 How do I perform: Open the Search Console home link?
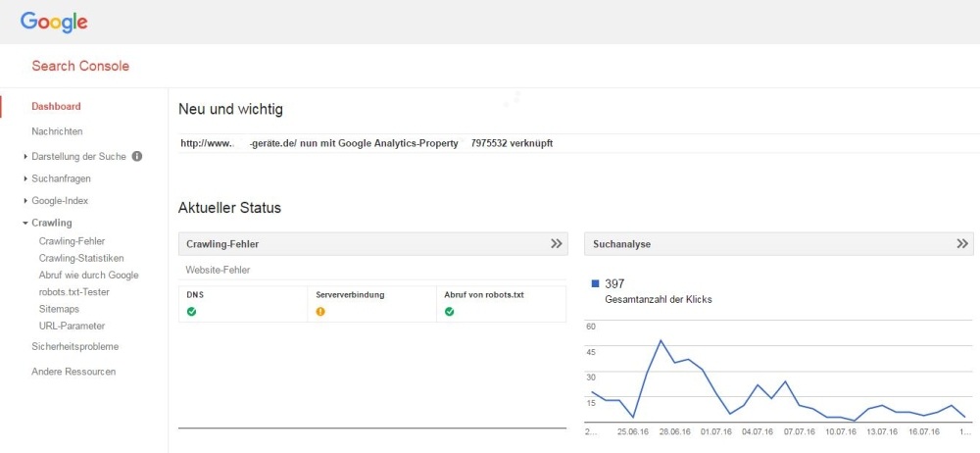coord(80,66)
